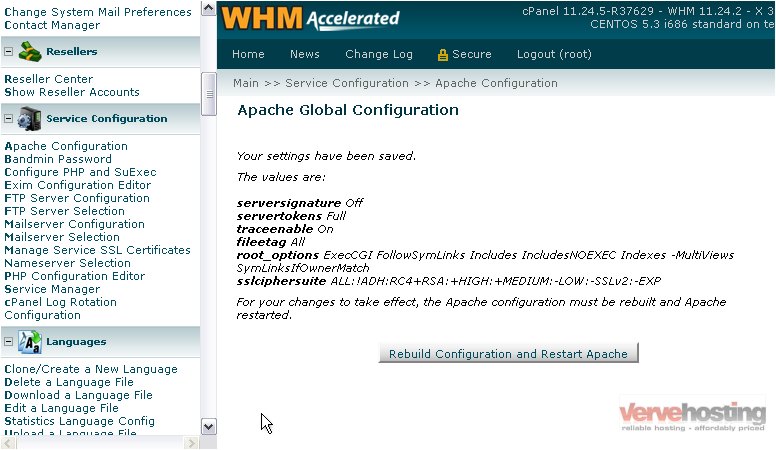776x450 pixels.
Task: Click the Resellers section header text
Action: click(72, 51)
